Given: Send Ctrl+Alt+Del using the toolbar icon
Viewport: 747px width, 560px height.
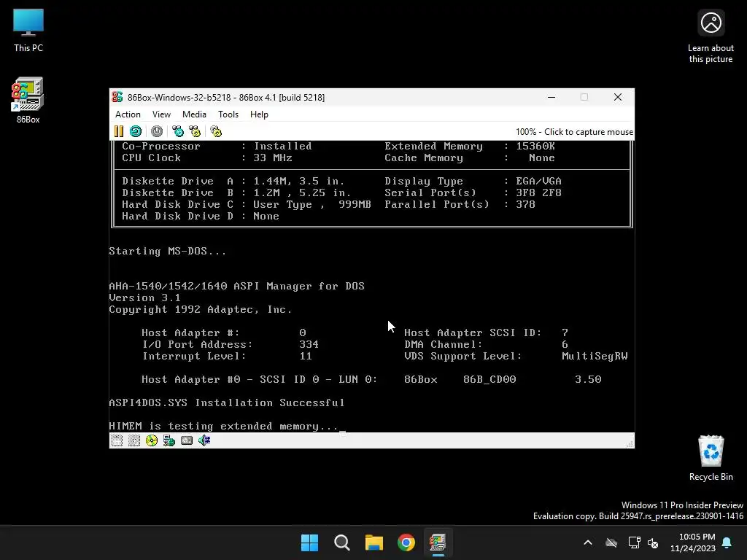Looking at the screenshot, I should [x=178, y=131].
